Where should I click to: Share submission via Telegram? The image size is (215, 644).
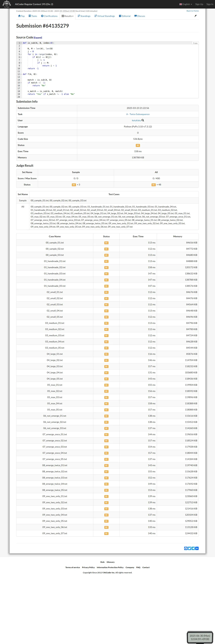[x=193, y=548]
